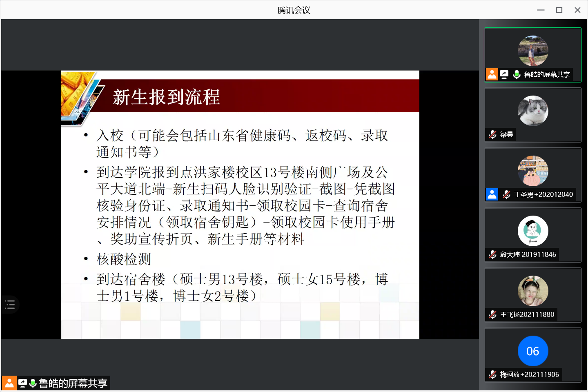Click muted mic icon for 殷大玮 201911846
The height and width of the screenshot is (392, 588).
click(493, 254)
